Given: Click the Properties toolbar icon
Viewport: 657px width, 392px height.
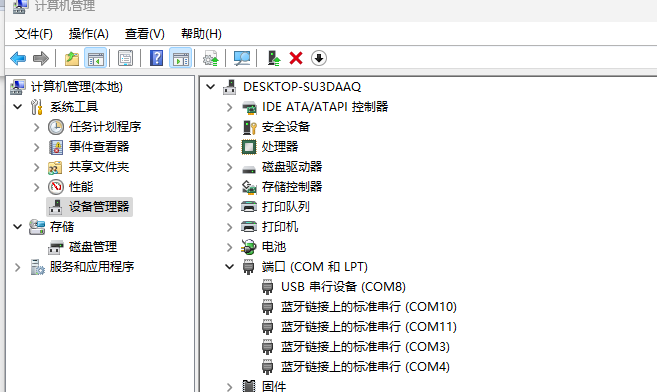Looking at the screenshot, I should pos(125,58).
